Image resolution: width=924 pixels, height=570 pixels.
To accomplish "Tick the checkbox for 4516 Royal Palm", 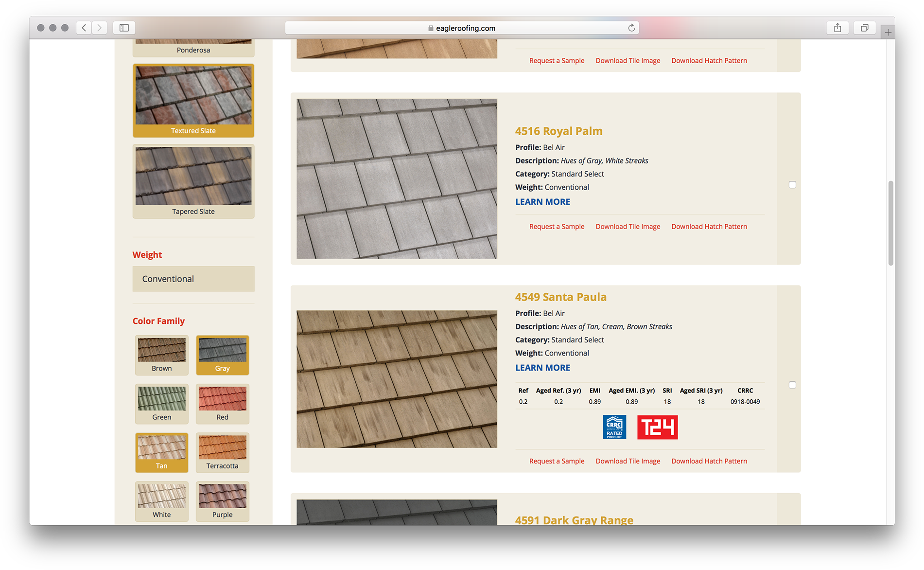I will pyautogui.click(x=792, y=185).
